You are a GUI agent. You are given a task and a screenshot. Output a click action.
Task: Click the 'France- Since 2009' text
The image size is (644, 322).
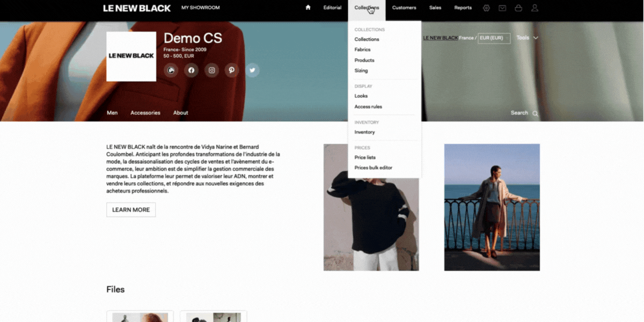coord(185,49)
